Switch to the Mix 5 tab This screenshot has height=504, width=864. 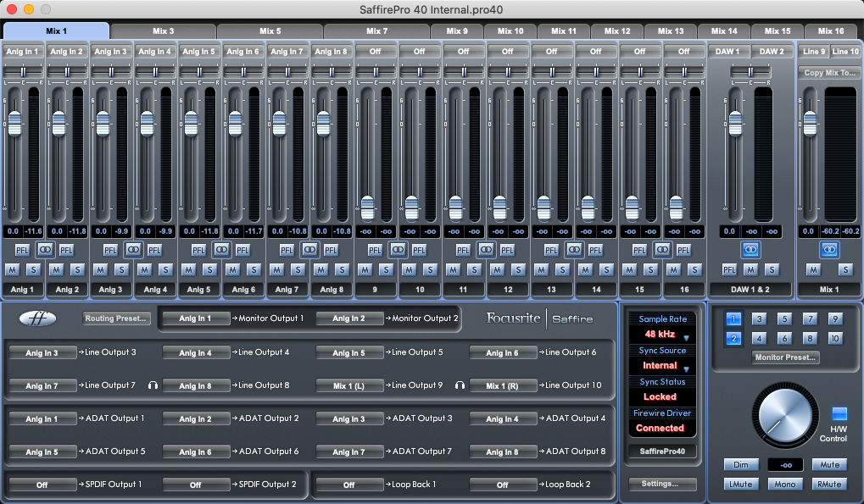click(x=270, y=30)
